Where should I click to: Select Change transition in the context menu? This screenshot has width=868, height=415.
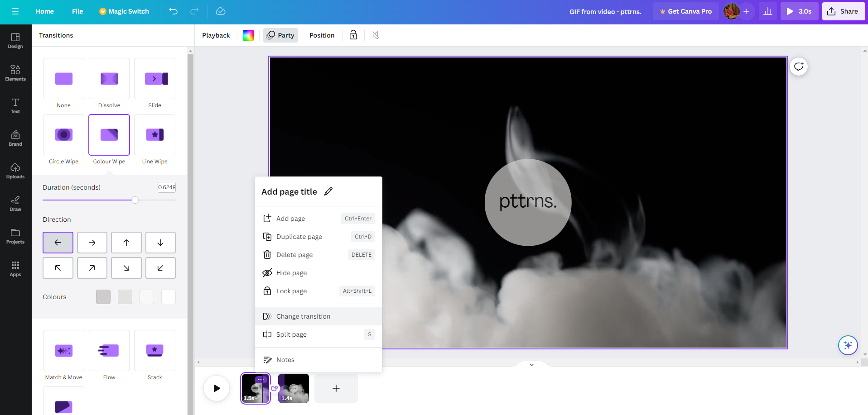(318, 316)
